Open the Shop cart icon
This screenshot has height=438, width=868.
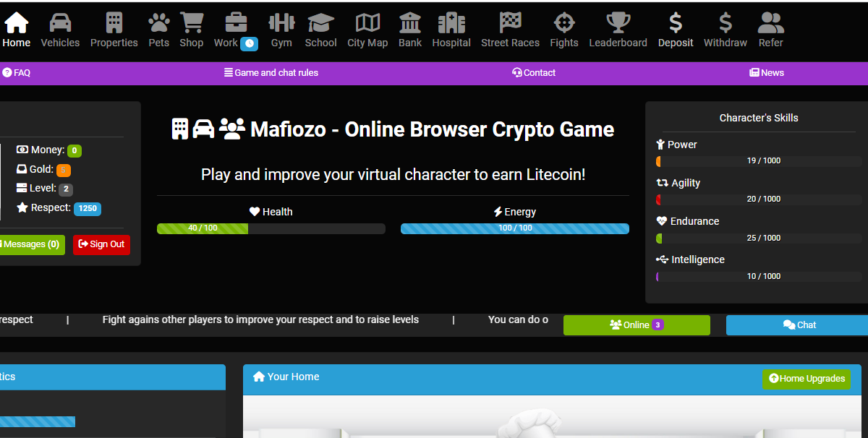(x=192, y=22)
